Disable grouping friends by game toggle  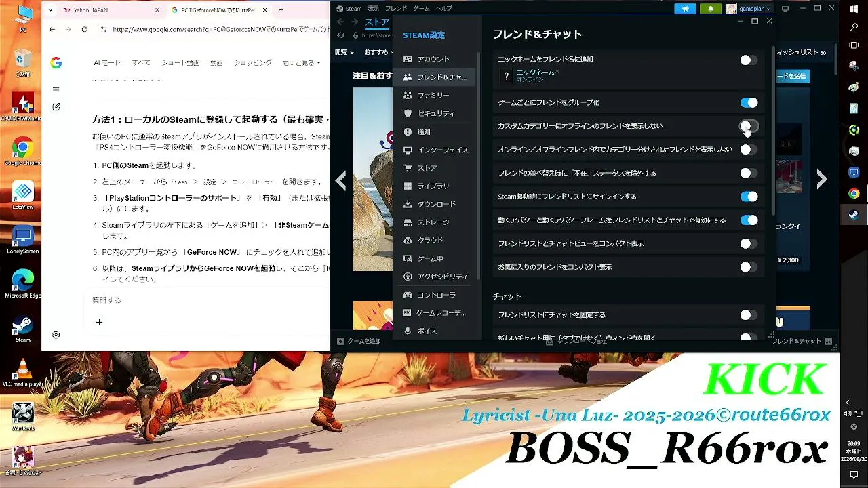coord(749,103)
